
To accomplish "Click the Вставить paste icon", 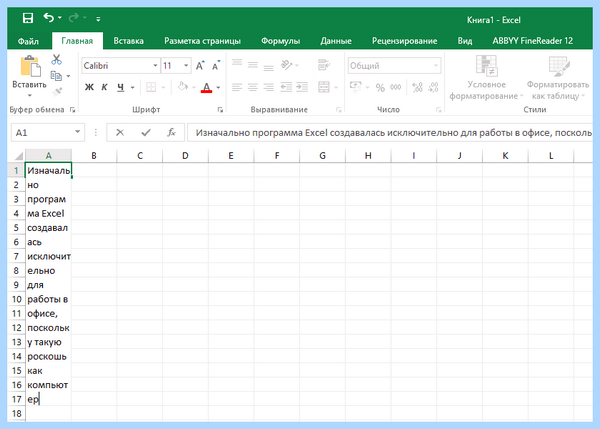I will click(30, 66).
